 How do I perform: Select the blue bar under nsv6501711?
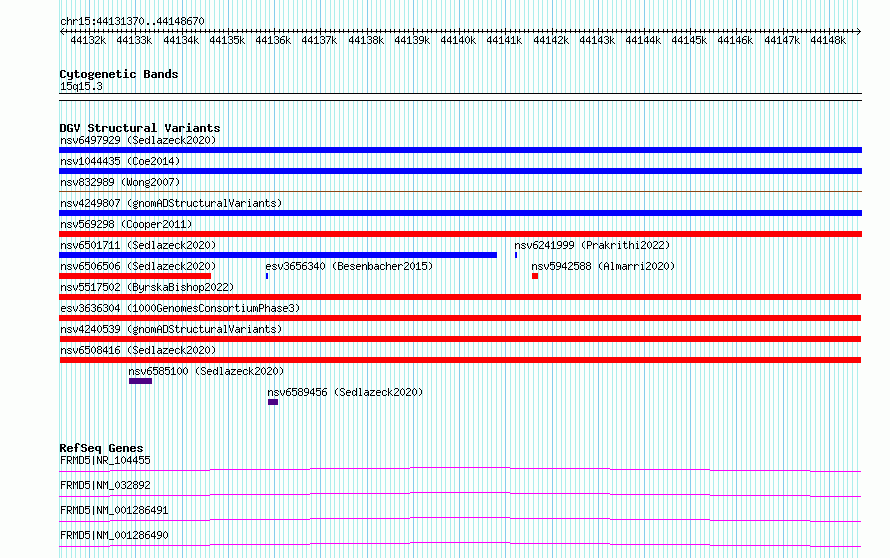pos(278,255)
